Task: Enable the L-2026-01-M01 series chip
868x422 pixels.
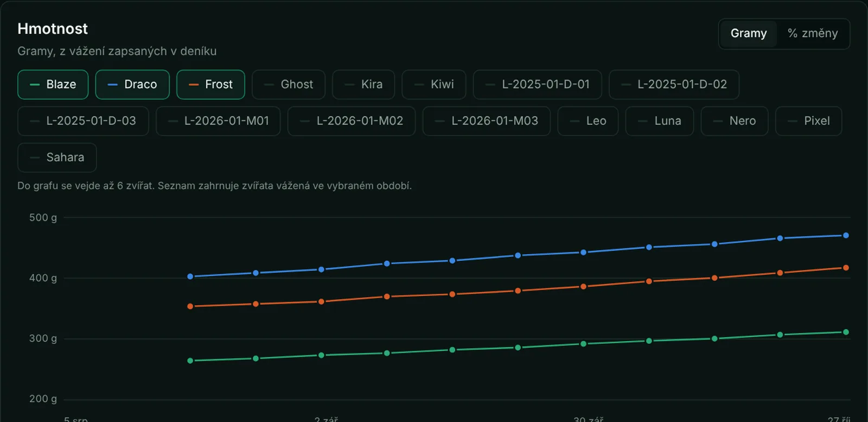Action: pos(218,121)
